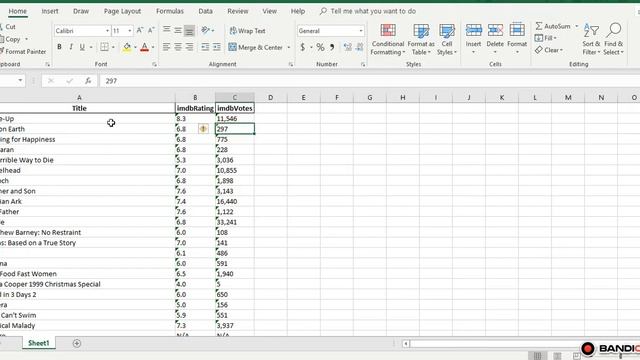Click the Center alignment icon

[178, 47]
